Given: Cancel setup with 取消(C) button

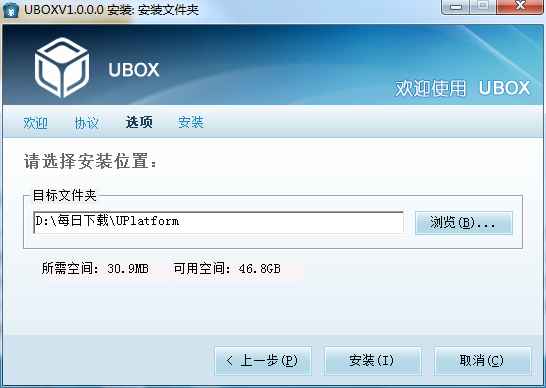Looking at the screenshot, I should tap(483, 360).
